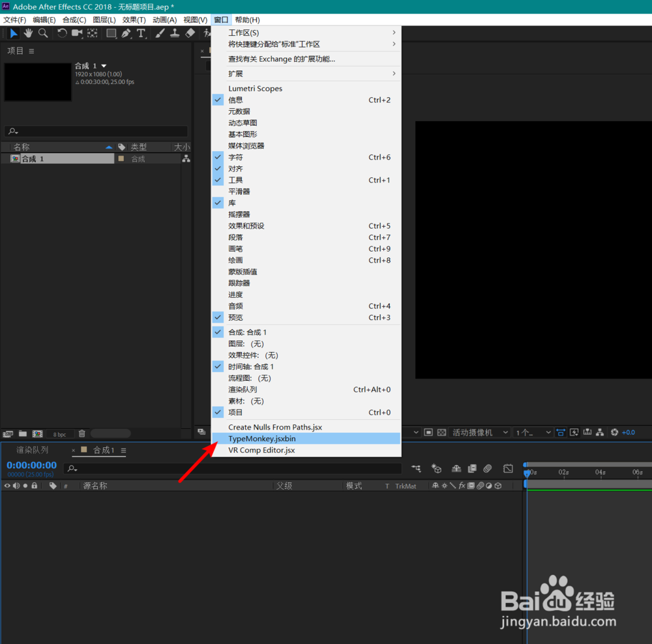The width and height of the screenshot is (652, 644).
Task: Click the Interpret Footage icon in Project panel
Action: 7,433
